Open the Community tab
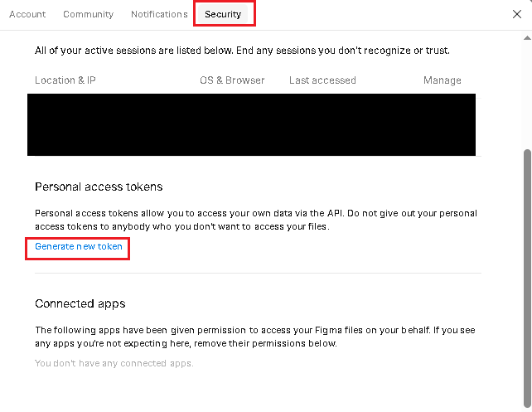Screen dimensions: 532x412 [x=89, y=14]
